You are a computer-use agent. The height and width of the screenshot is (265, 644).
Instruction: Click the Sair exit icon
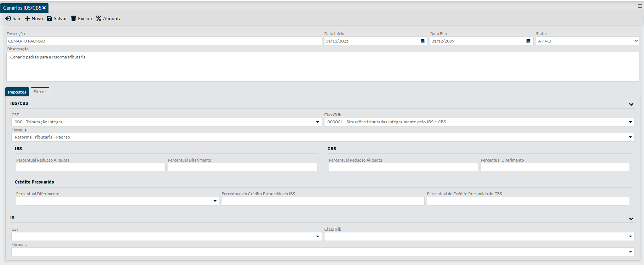coord(8,18)
